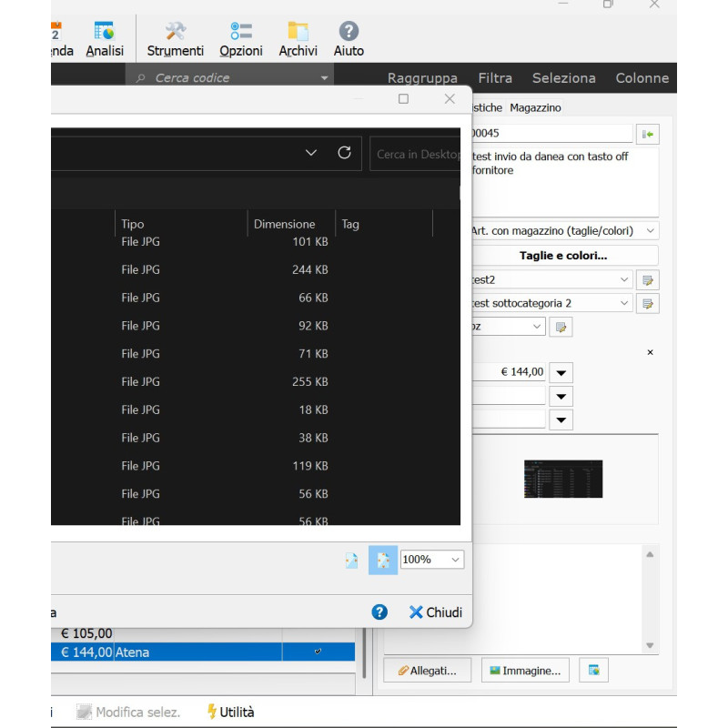Click the small x icon above price
728x728 pixels.
click(x=650, y=352)
